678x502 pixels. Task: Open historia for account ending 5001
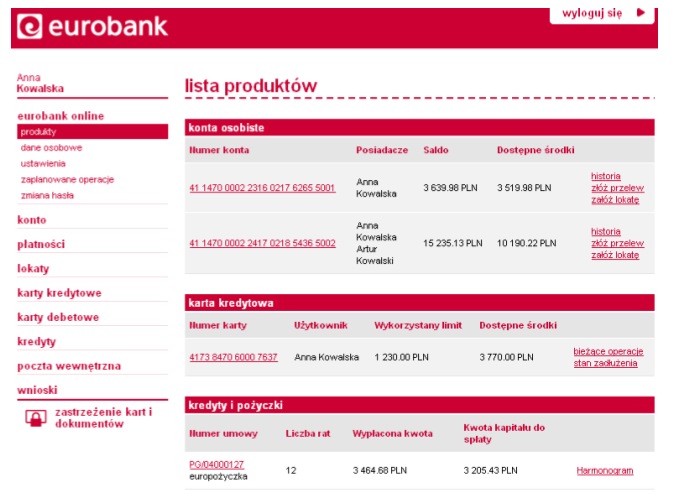605,176
